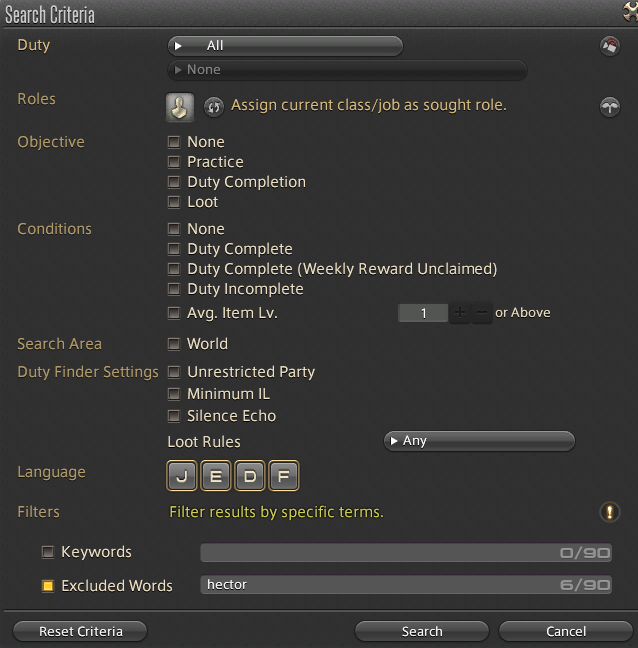This screenshot has width=638, height=648.
Task: Tick the Duty Completion checkbox
Action: (174, 182)
